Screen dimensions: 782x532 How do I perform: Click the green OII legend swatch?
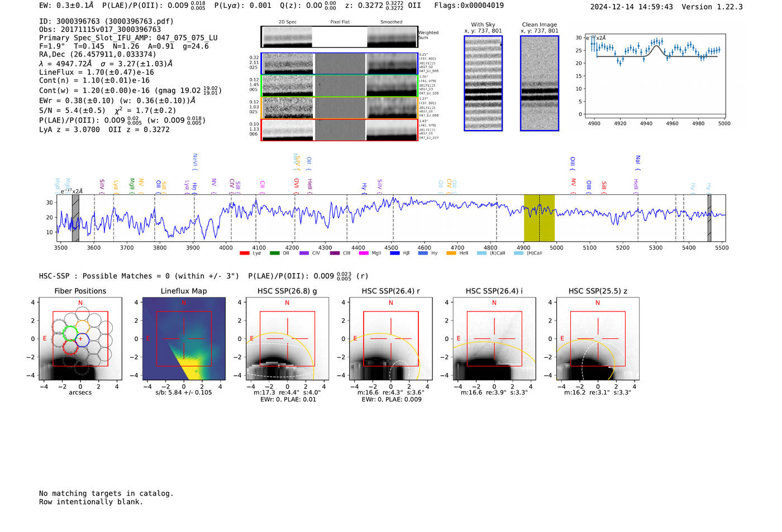click(274, 253)
